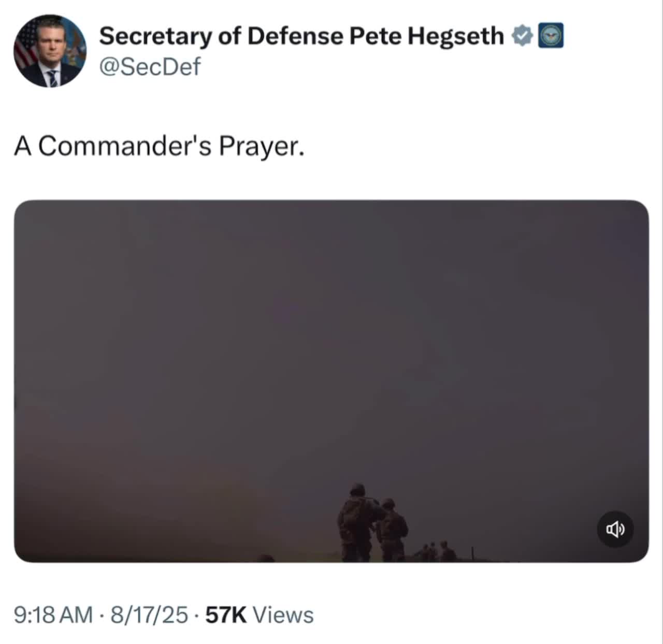Click the Department of Defense affiliation badge
This screenshot has height=644, width=663.
pos(551,36)
